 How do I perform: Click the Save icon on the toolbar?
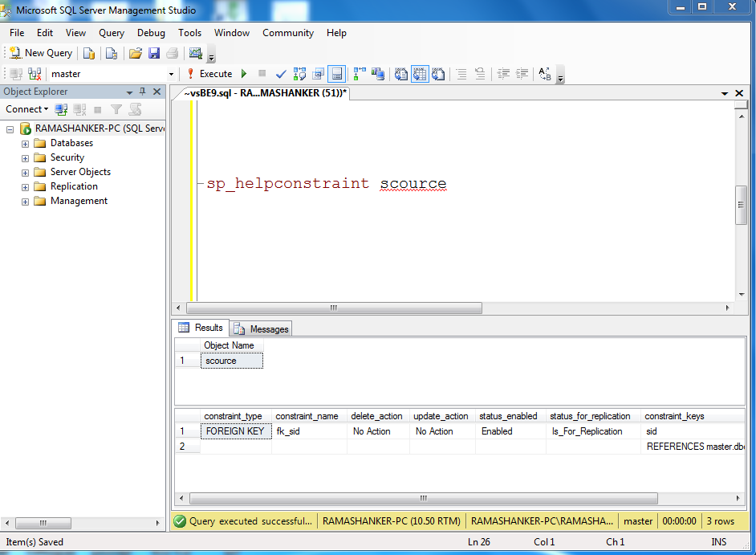click(x=153, y=52)
